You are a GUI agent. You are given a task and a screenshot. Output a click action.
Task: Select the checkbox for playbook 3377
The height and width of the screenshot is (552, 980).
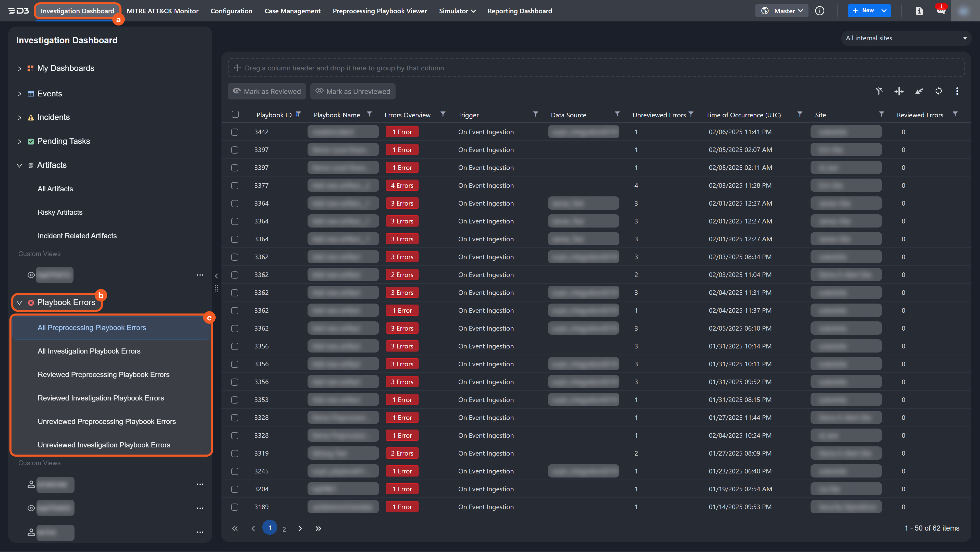pos(235,185)
